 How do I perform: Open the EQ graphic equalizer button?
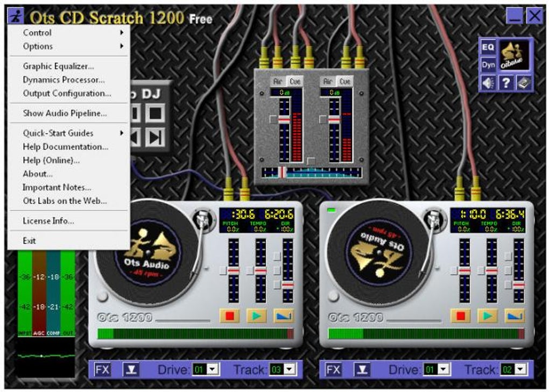pyautogui.click(x=488, y=47)
